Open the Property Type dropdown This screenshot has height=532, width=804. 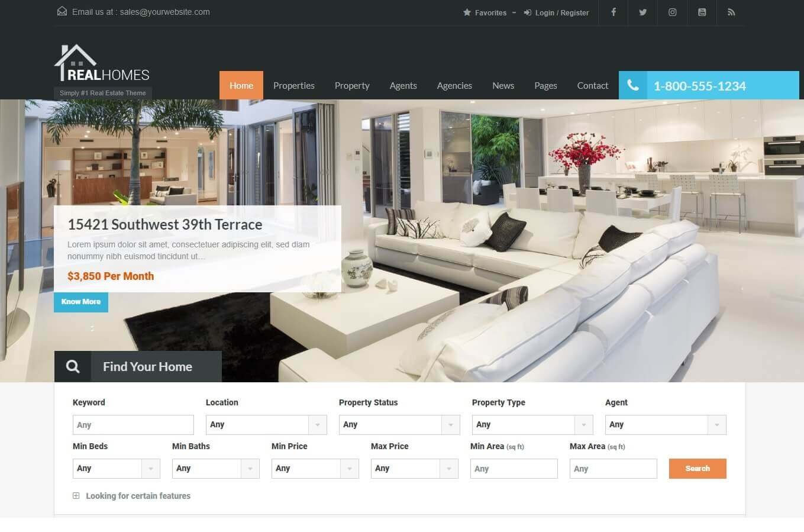(532, 425)
